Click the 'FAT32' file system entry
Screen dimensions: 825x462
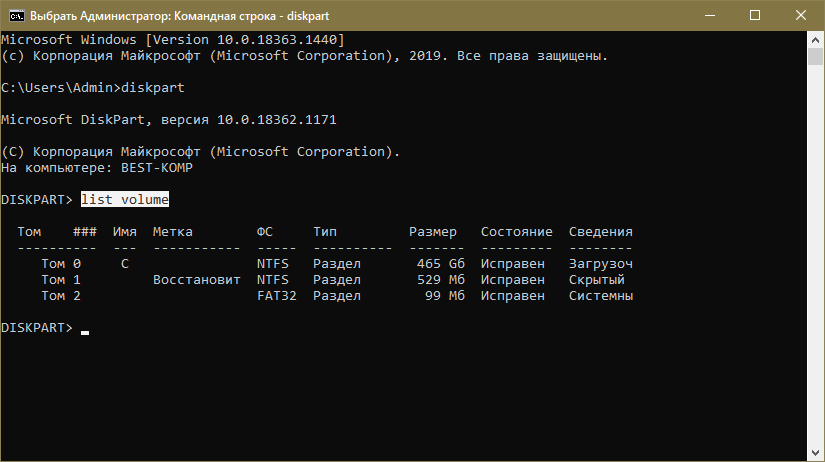(x=277, y=296)
